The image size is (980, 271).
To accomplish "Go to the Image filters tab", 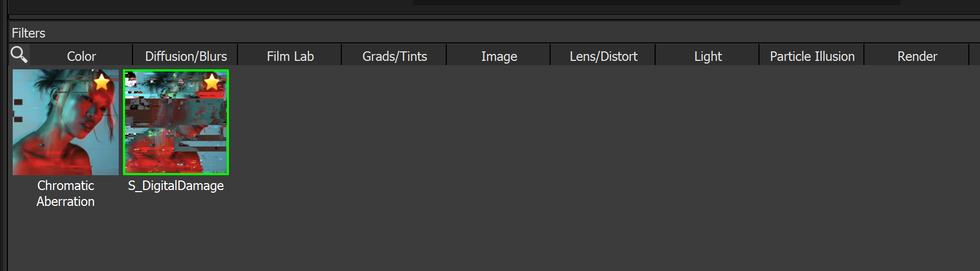I will (x=499, y=56).
